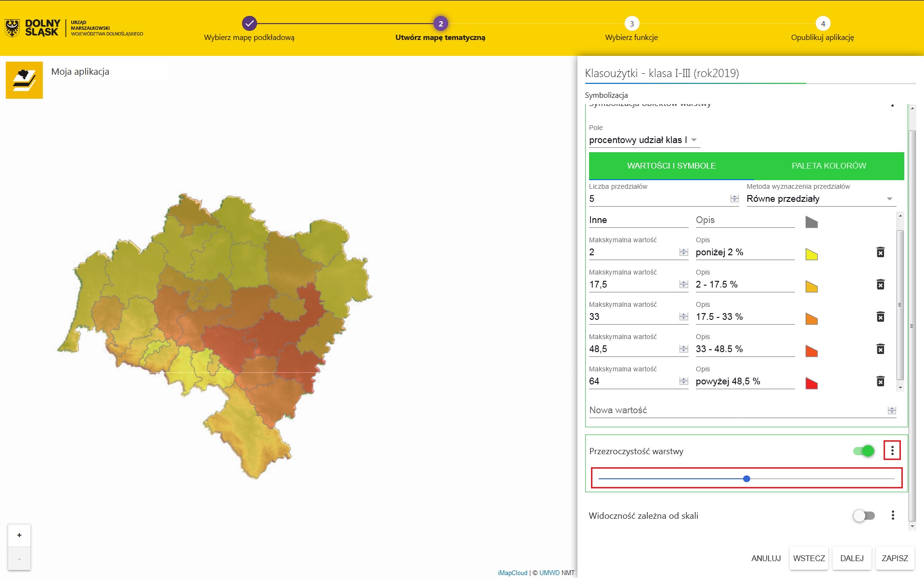Remove the 'powyżej 48,5 %' range row
The width and height of the screenshot is (924, 578).
pyautogui.click(x=880, y=381)
